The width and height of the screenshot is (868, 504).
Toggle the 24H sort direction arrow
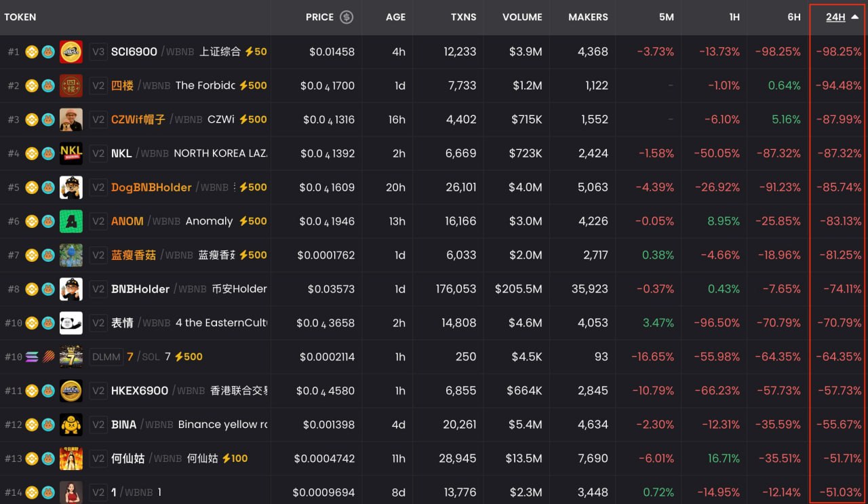[855, 17]
